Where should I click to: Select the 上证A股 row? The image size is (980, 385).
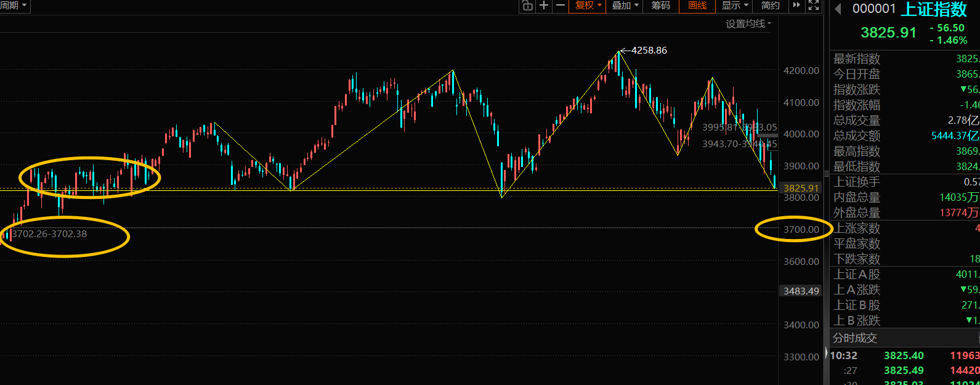tap(905, 274)
